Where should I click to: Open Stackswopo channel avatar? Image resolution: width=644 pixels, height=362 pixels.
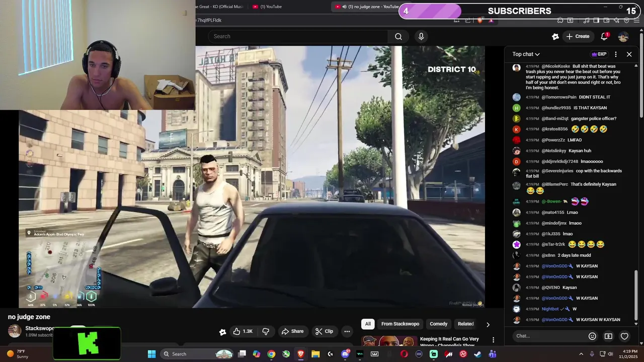(14, 331)
